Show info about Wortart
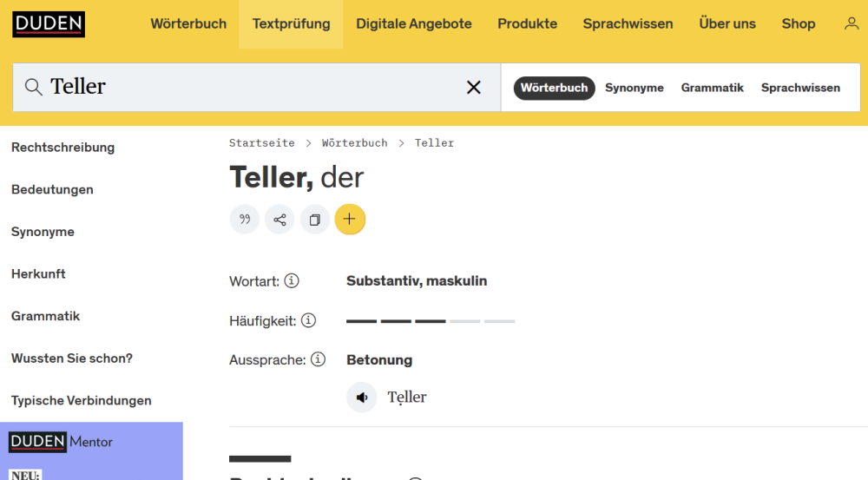Screen dimensions: 868x480 pos(292,280)
